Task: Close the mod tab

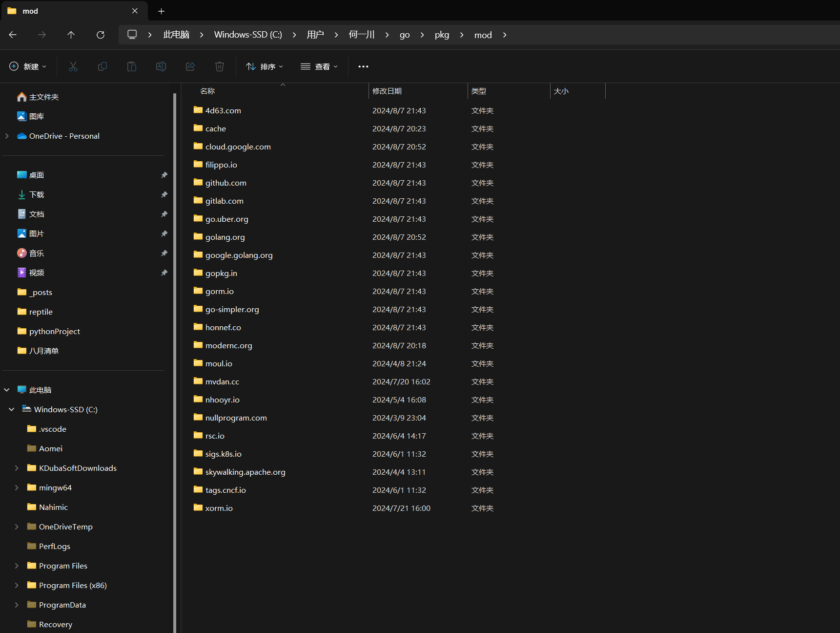Action: (x=135, y=11)
